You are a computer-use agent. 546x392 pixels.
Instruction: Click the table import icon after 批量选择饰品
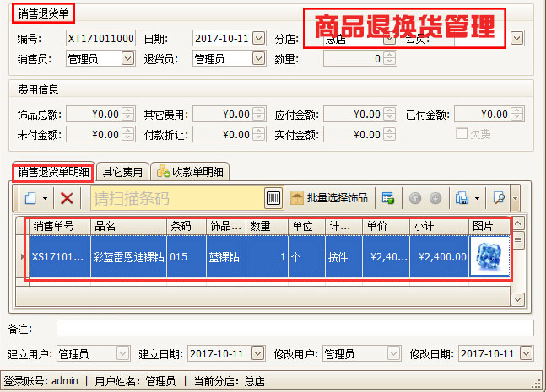click(387, 198)
